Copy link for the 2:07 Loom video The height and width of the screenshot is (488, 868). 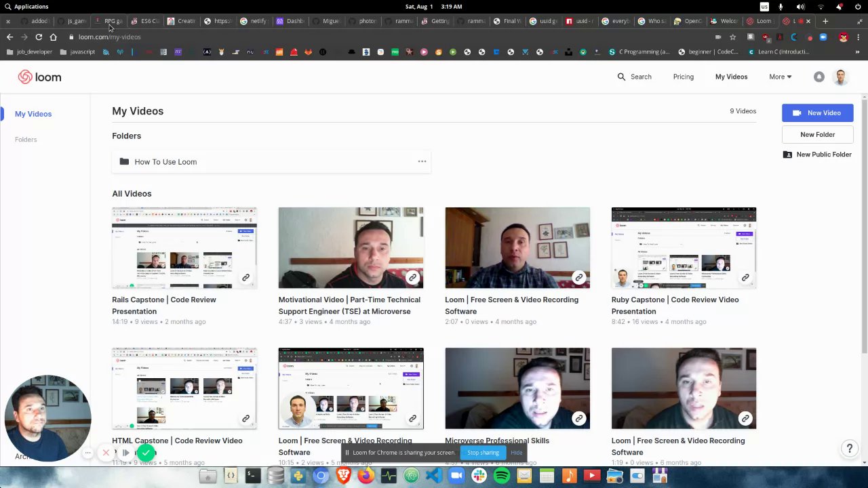(578, 277)
